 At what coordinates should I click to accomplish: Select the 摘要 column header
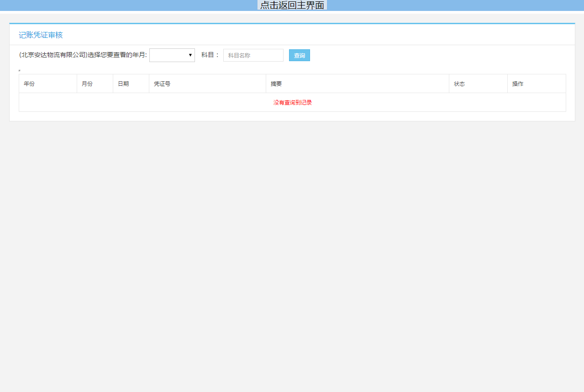[x=276, y=84]
